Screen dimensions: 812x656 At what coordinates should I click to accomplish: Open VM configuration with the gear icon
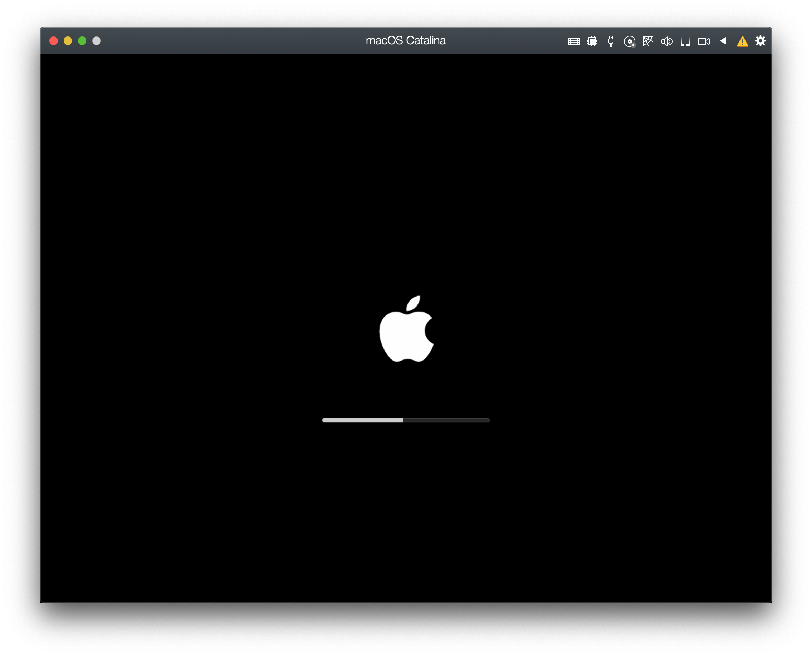pyautogui.click(x=760, y=41)
